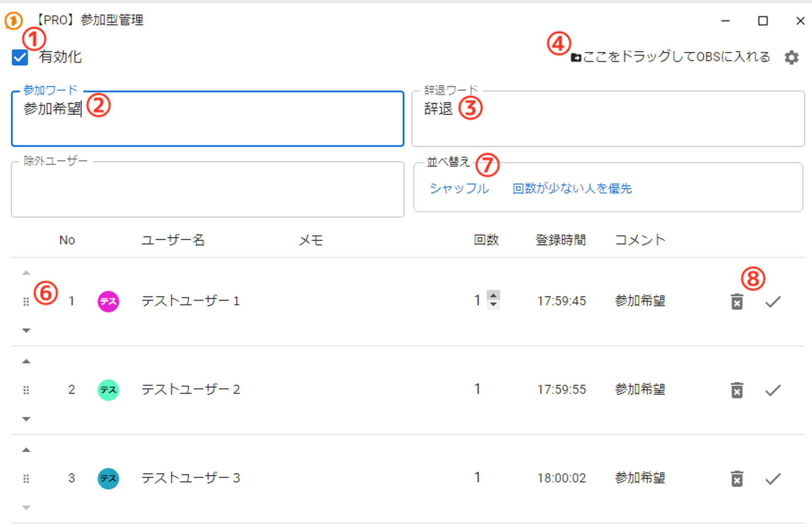Move テストユーザー2 up with arrow
Viewport: 812px width, 527px height.
point(26,361)
